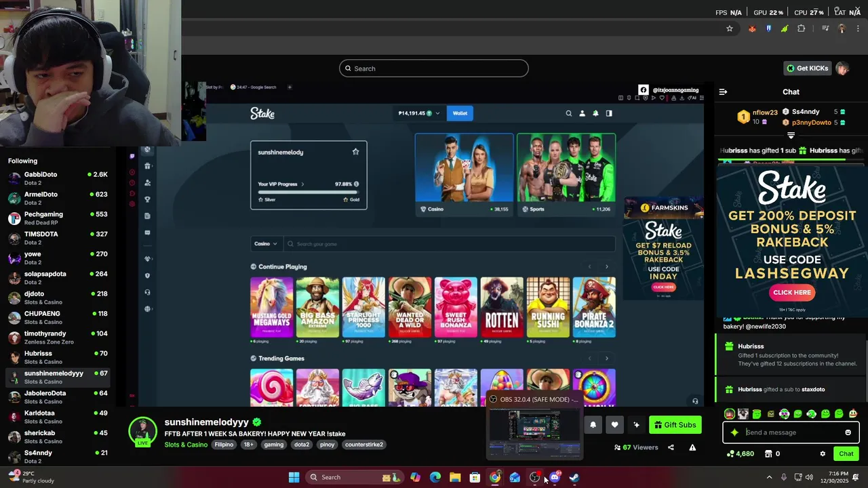The width and height of the screenshot is (868, 488).
Task: Open GabbiDoto channel in Following list
Action: click(x=58, y=178)
